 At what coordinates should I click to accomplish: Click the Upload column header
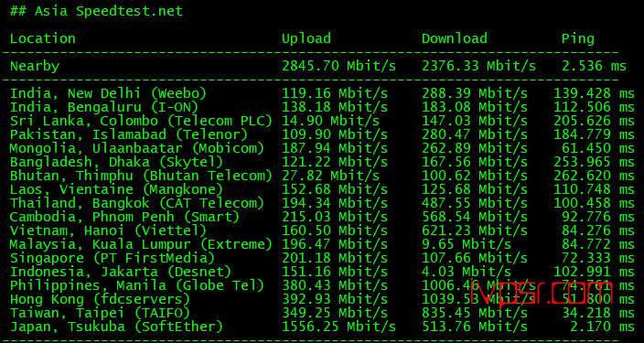tap(306, 38)
